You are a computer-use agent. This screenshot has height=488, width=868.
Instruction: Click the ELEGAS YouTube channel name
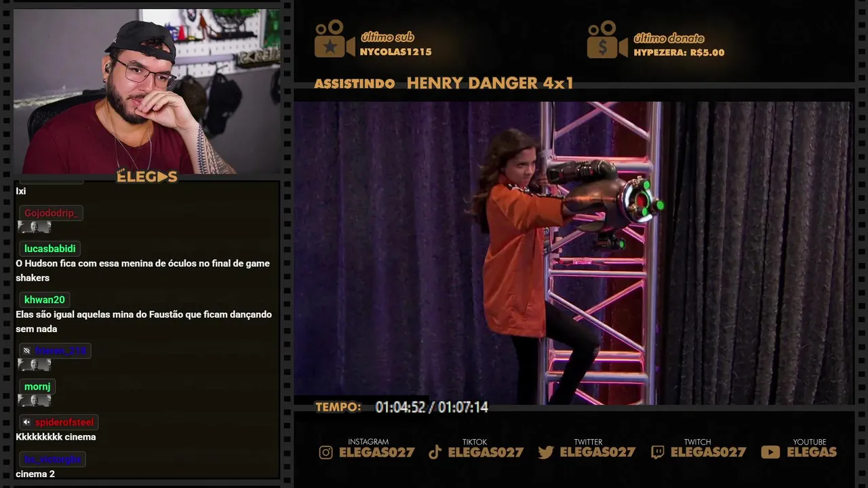click(x=812, y=452)
